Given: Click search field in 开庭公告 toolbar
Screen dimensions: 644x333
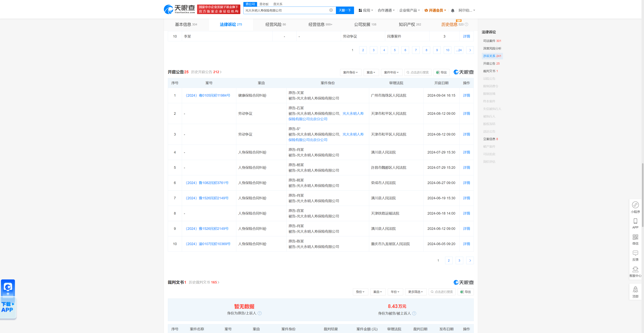Looking at the screenshot, I should point(418,72).
